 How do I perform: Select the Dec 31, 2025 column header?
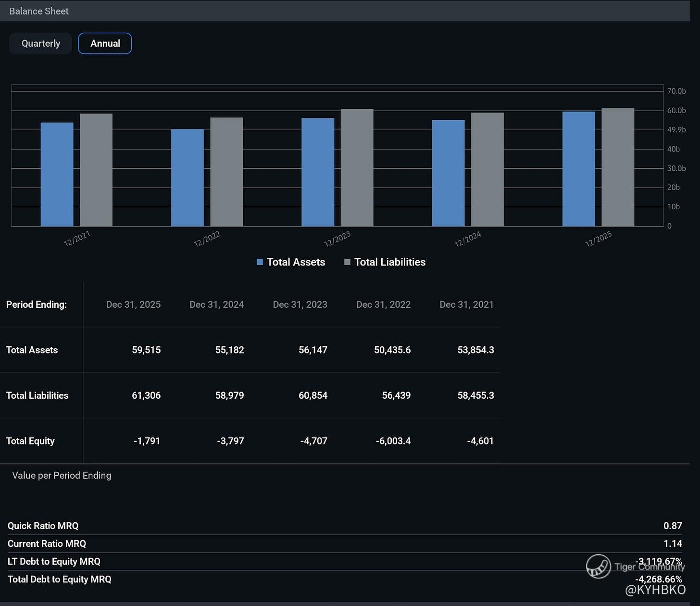pyautogui.click(x=133, y=304)
